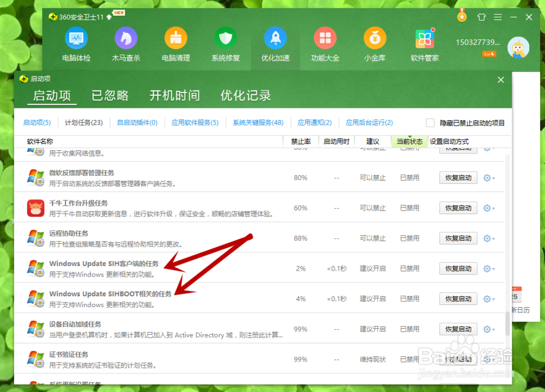Sort by the 启动用时 column header
Screen dimensions: 545x392
[x=336, y=142]
